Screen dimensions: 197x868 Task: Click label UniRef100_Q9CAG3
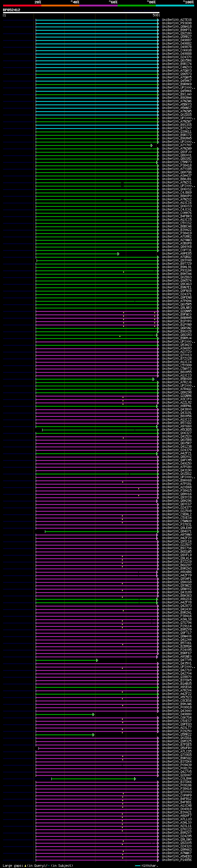point(176,284)
